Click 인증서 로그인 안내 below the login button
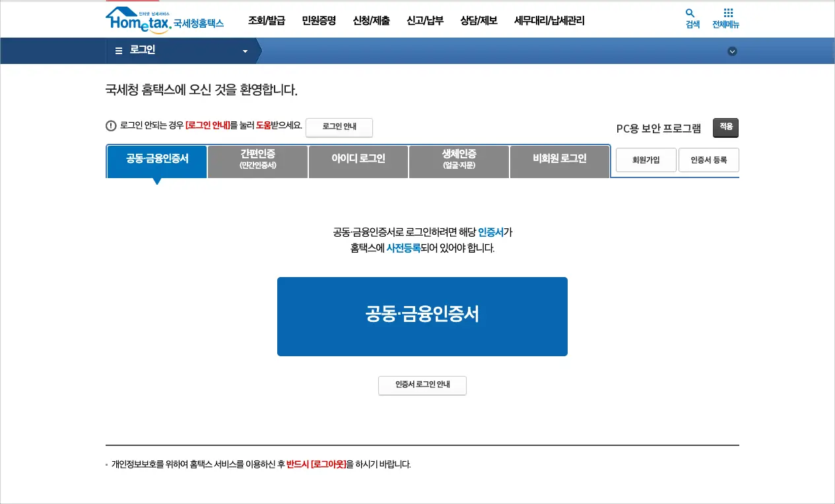Image resolution: width=835 pixels, height=504 pixels. pyautogui.click(x=422, y=385)
